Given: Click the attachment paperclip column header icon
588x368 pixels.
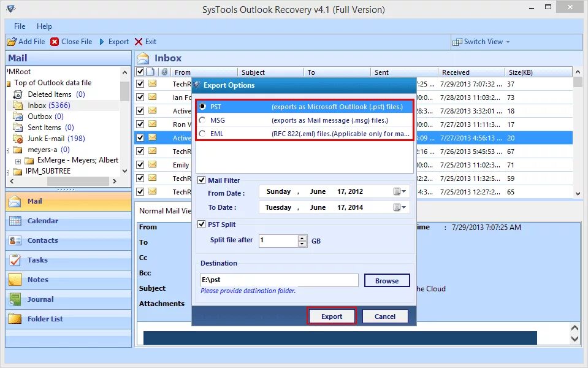Looking at the screenshot, I should coord(164,72).
